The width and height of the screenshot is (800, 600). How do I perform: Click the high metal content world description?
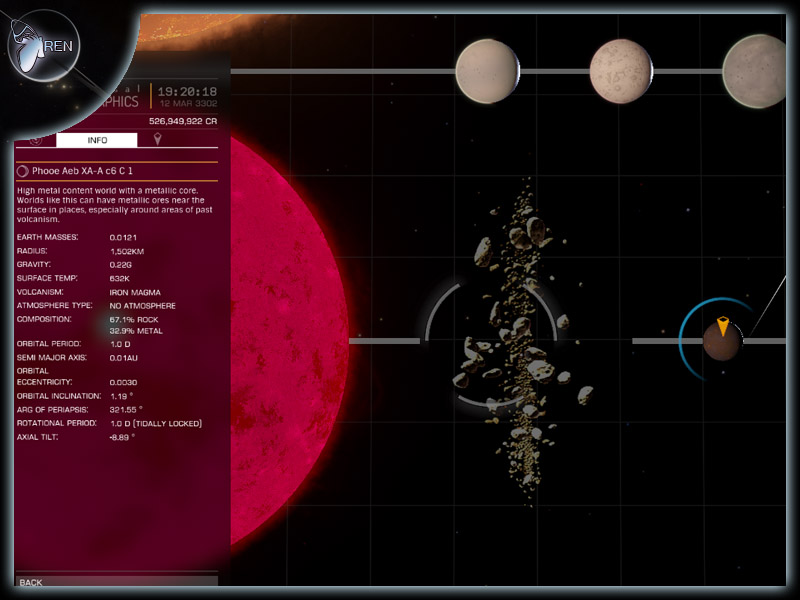coord(114,205)
